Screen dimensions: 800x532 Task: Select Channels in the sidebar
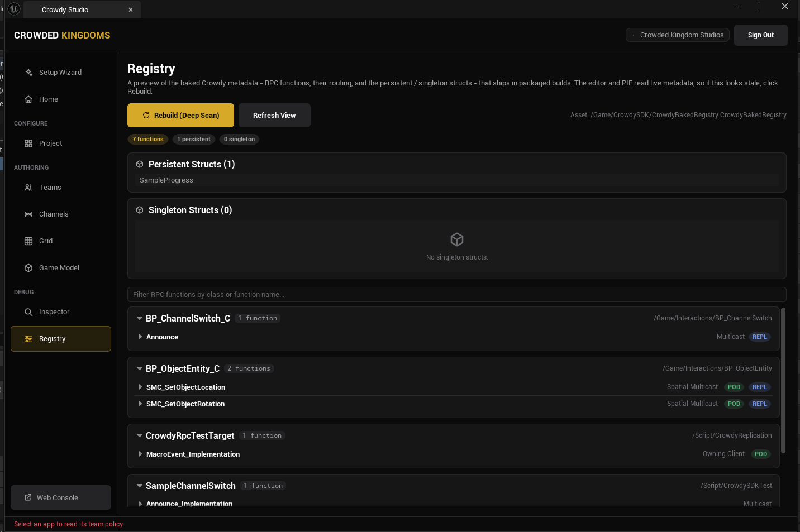61,214
